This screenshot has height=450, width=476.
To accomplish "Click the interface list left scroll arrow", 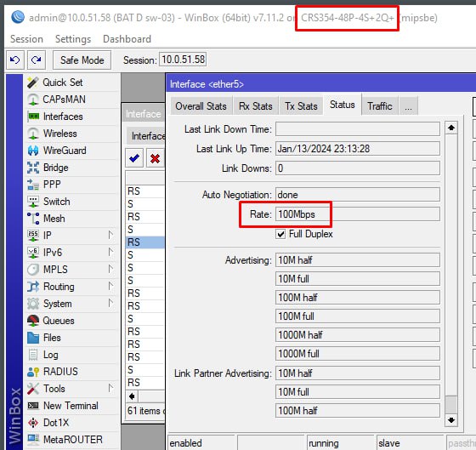I will [x=132, y=396].
